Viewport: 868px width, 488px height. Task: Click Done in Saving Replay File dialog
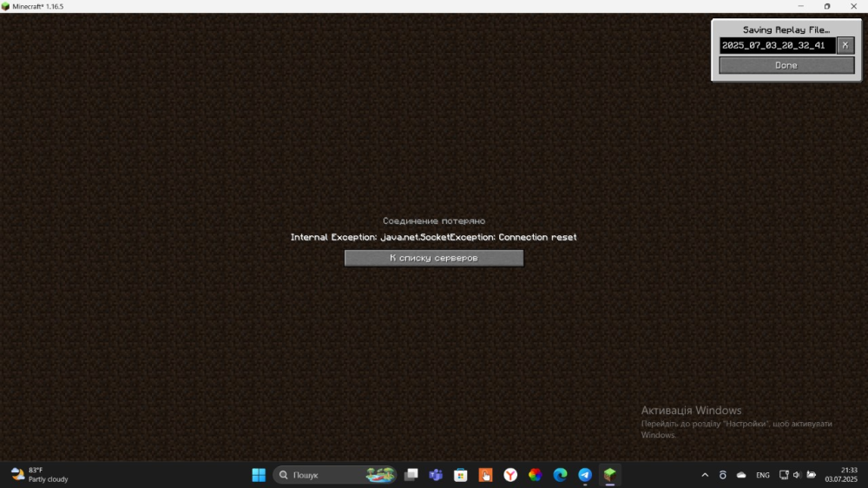[x=786, y=65]
